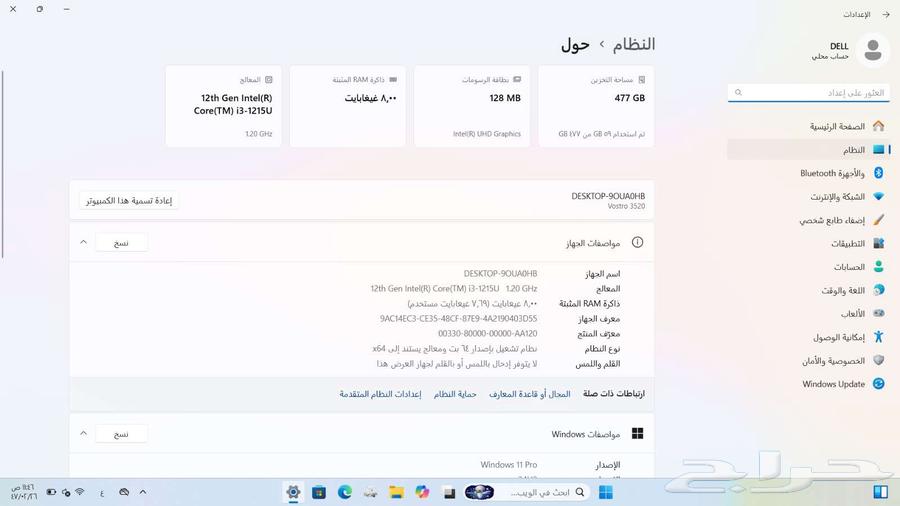Click the battery icon in system tray
The width and height of the screenshot is (900, 506).
(51, 492)
